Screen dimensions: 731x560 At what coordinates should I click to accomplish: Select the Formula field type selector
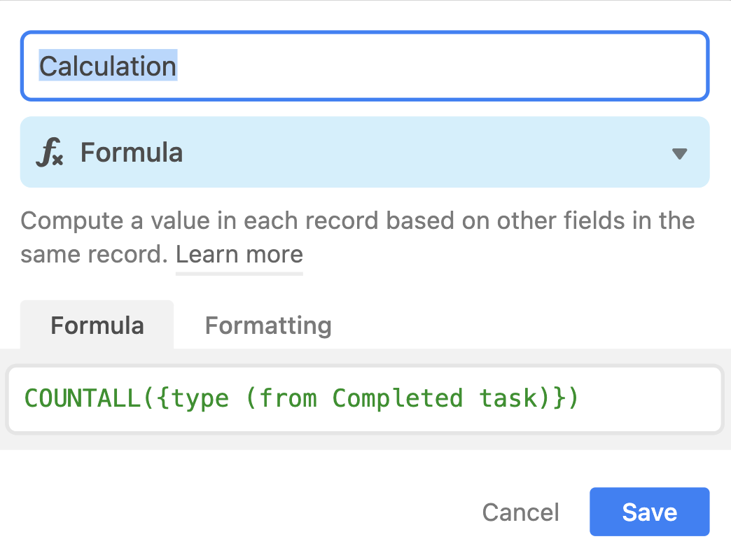[x=365, y=152]
